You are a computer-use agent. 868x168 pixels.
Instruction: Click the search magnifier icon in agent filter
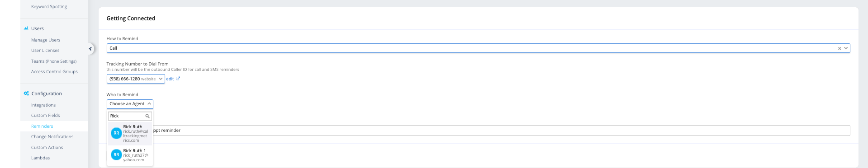click(147, 116)
